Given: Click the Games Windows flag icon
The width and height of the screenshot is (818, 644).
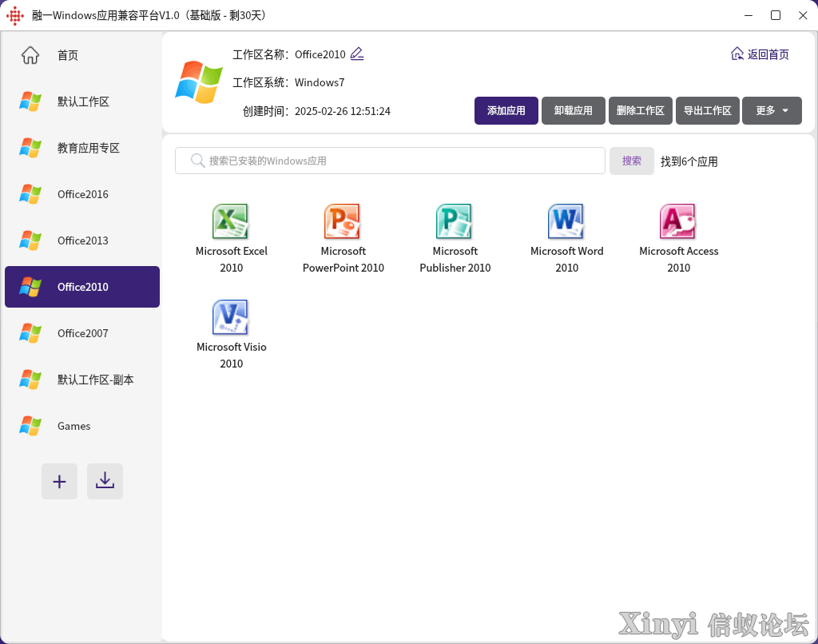Looking at the screenshot, I should [30, 426].
